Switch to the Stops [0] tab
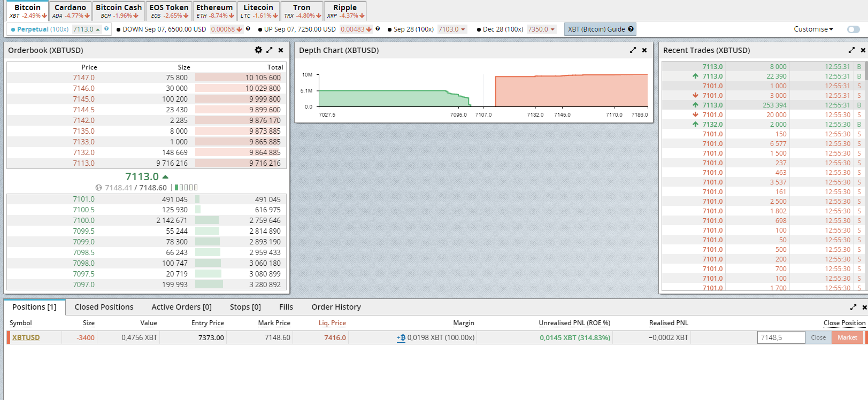868x400 pixels. click(x=245, y=307)
